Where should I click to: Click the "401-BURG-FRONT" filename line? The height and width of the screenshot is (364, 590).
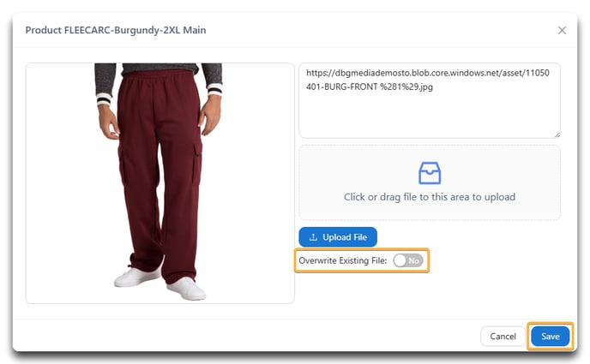(x=369, y=87)
